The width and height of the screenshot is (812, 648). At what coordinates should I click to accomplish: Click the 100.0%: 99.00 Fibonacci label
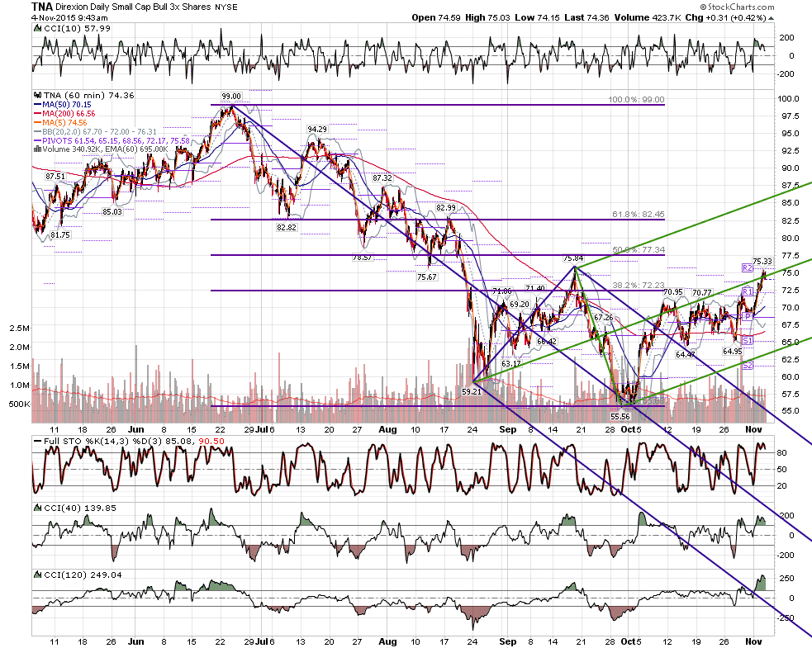point(636,99)
